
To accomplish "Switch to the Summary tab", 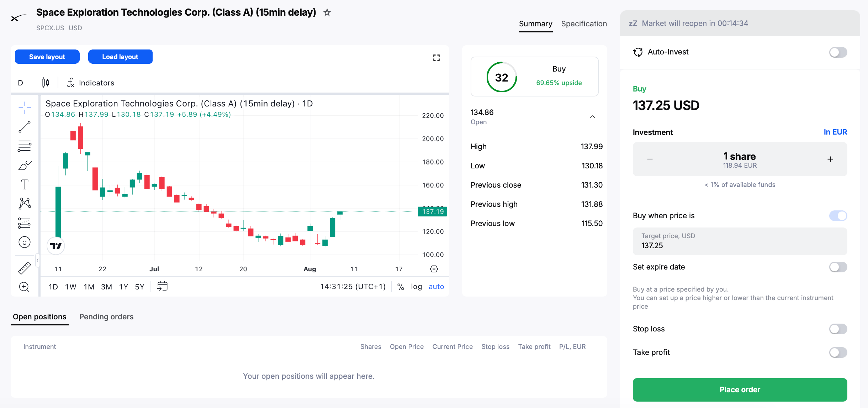I will (536, 24).
